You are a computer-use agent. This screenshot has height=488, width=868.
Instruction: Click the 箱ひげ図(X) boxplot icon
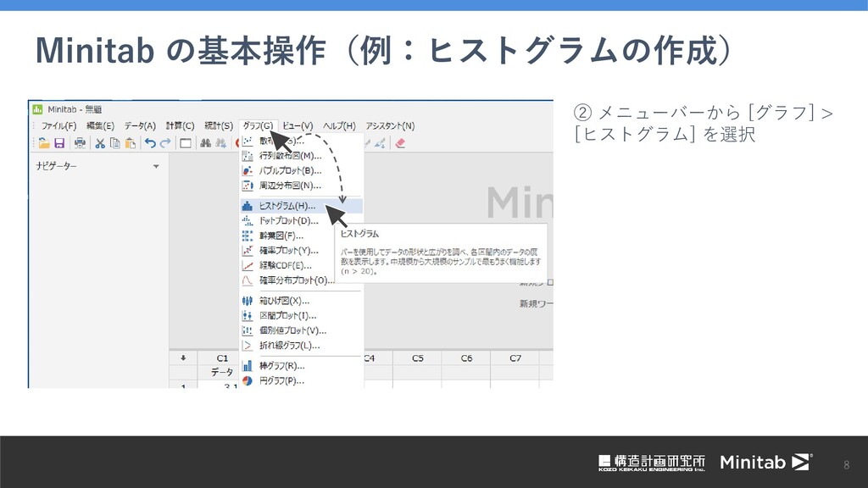(248, 301)
